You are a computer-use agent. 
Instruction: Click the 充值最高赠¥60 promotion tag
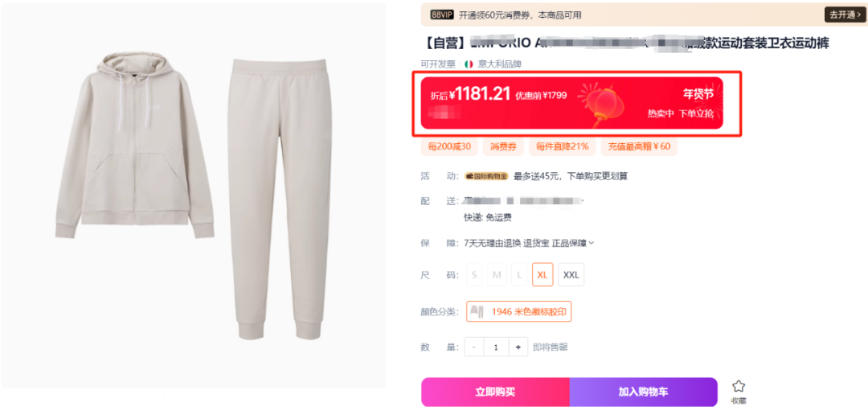tap(639, 147)
